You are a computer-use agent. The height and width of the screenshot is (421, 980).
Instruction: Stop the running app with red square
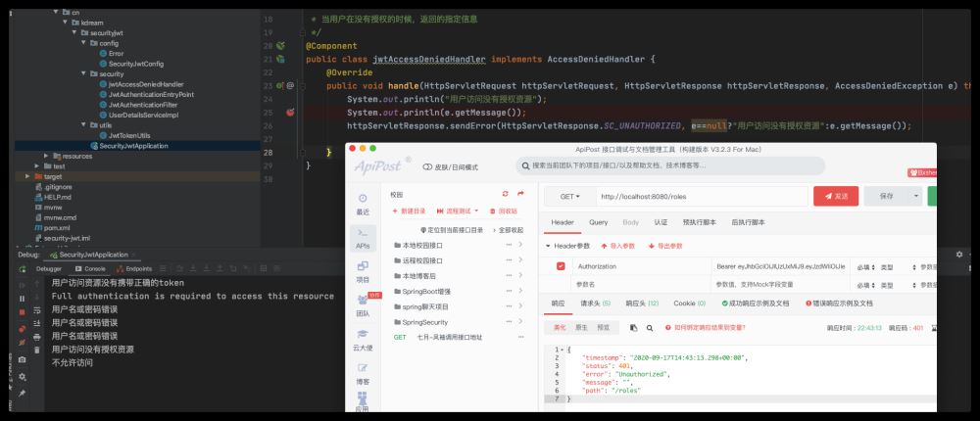[x=23, y=311]
